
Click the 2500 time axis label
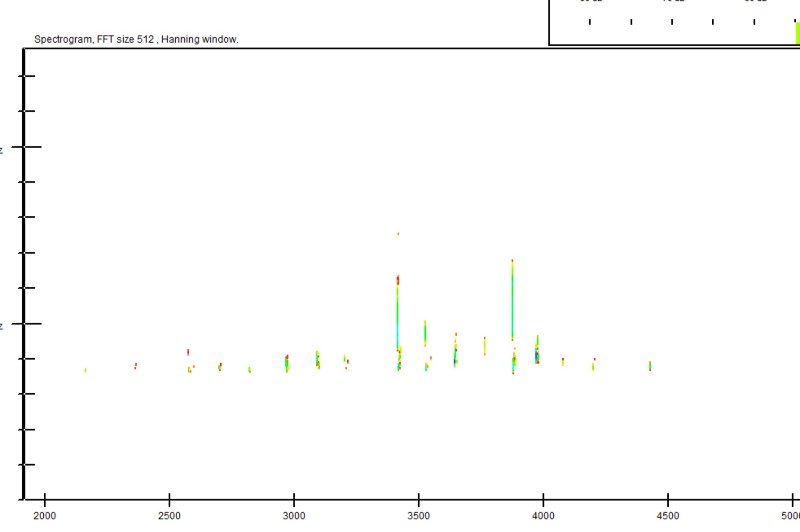(169, 516)
